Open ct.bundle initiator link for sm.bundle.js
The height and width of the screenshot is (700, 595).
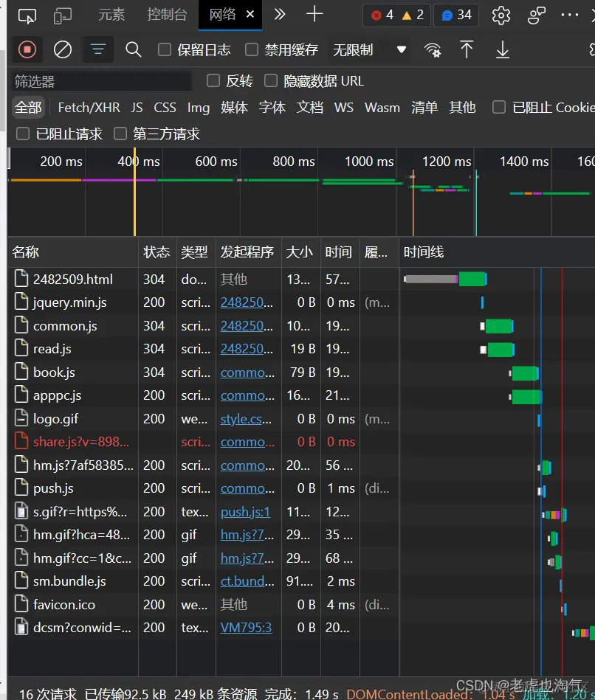click(247, 581)
